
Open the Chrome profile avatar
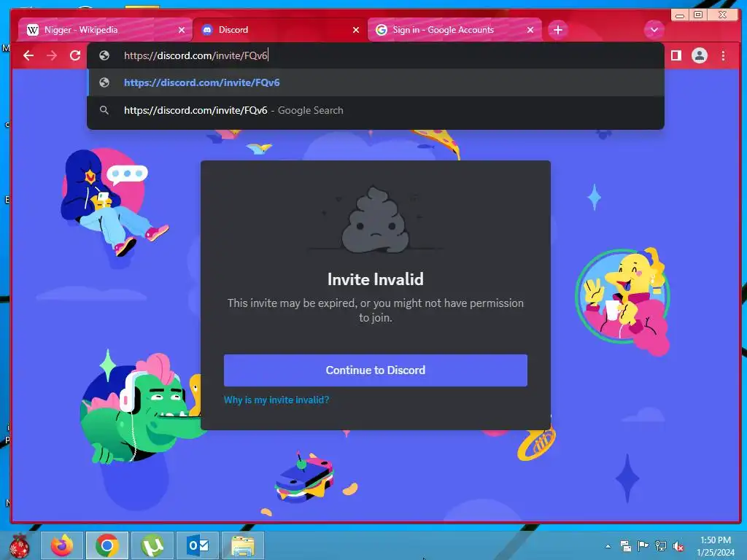pos(700,55)
